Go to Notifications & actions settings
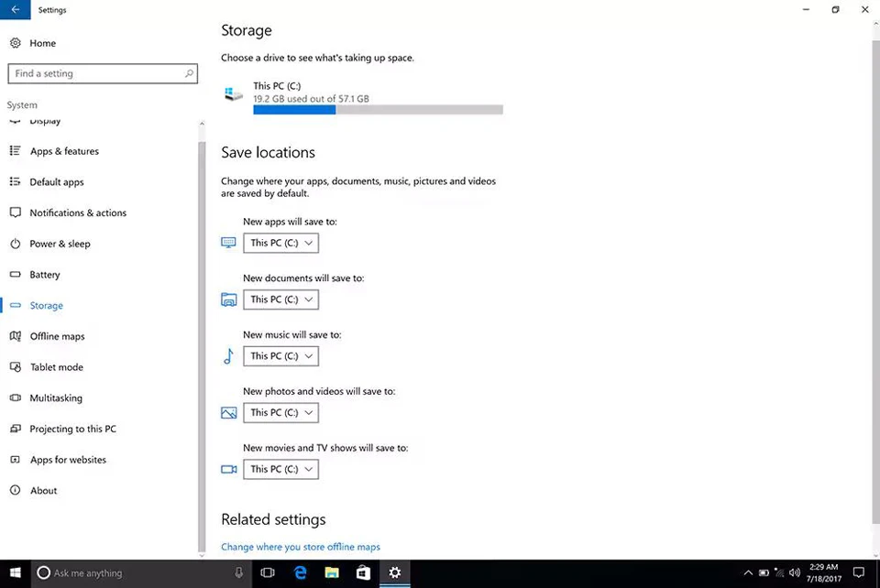 tap(78, 213)
